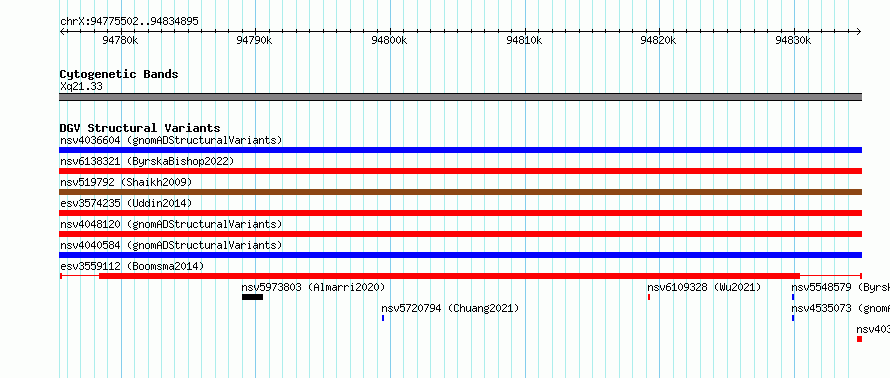Screen dimensions: 890x378
Task: Click the chrX:94775502..94834895 coordinate text
Action: [129, 22]
